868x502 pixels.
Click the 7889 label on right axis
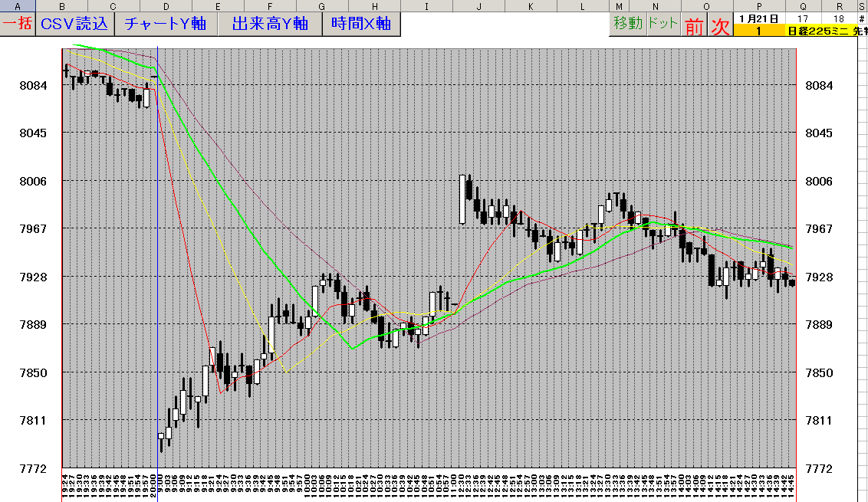point(819,324)
